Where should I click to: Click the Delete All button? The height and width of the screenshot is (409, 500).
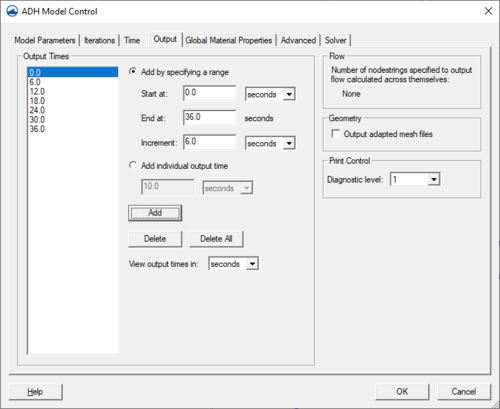click(x=216, y=239)
